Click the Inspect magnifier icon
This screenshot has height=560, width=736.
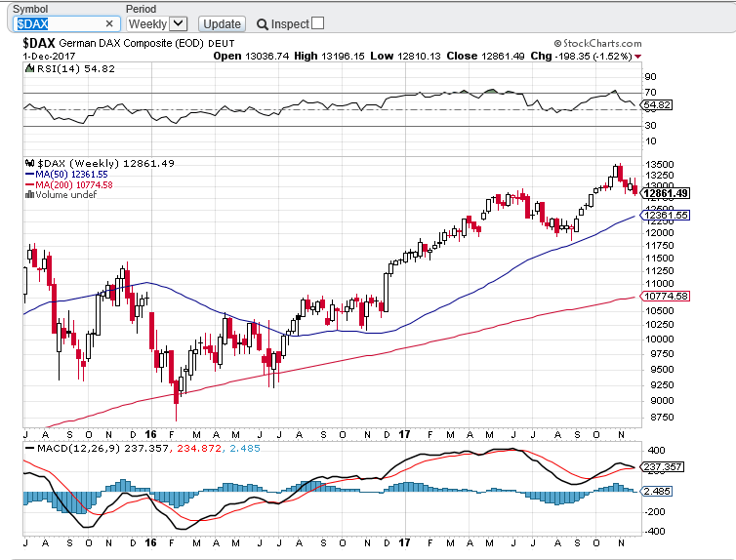[262, 24]
